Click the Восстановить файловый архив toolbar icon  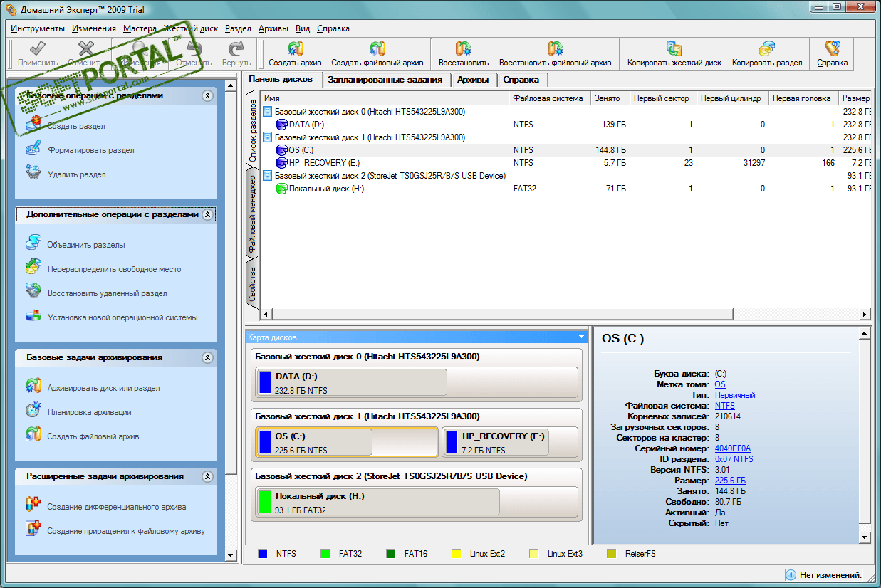click(x=555, y=48)
